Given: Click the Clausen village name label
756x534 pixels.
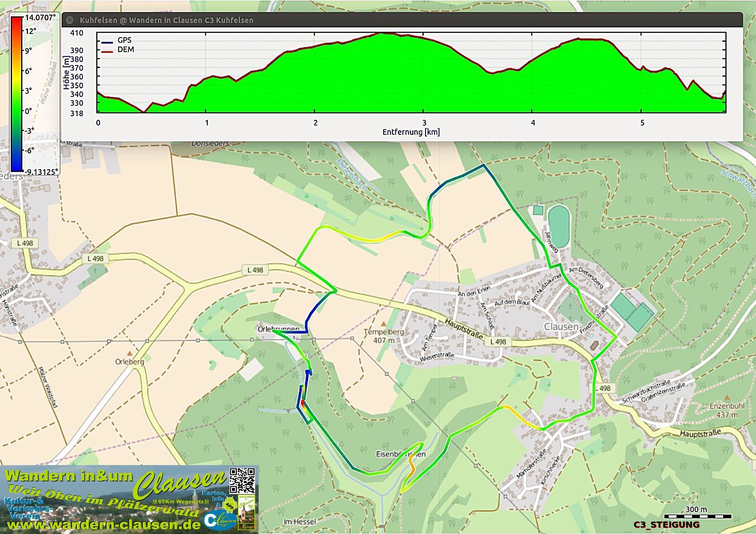Looking at the screenshot, I should click(x=561, y=326).
